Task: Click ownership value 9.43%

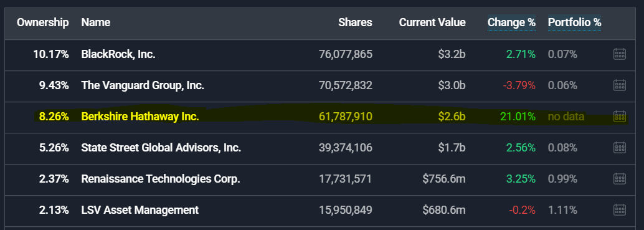Action: (x=54, y=85)
